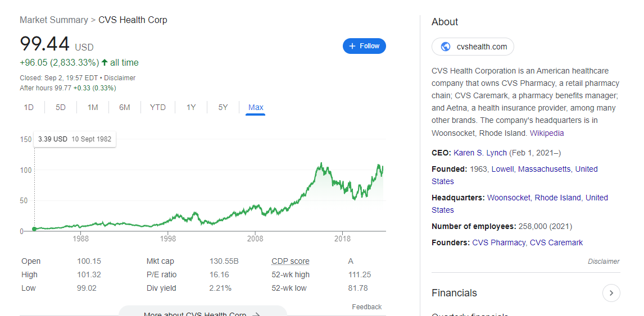Image resolution: width=644 pixels, height=316 pixels.
Task: Click the Disclaimer link near closing time
Action: [120, 78]
